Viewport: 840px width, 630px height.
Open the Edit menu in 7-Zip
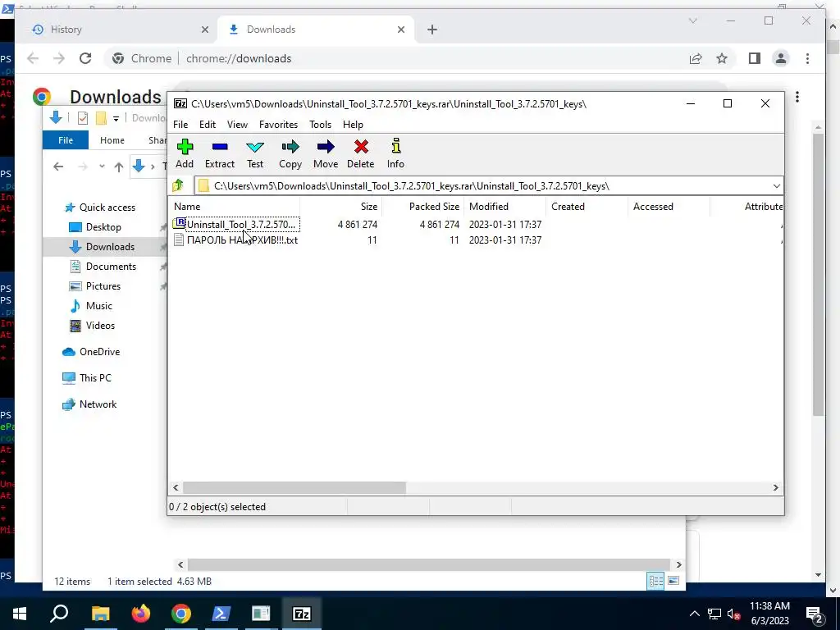coord(208,125)
